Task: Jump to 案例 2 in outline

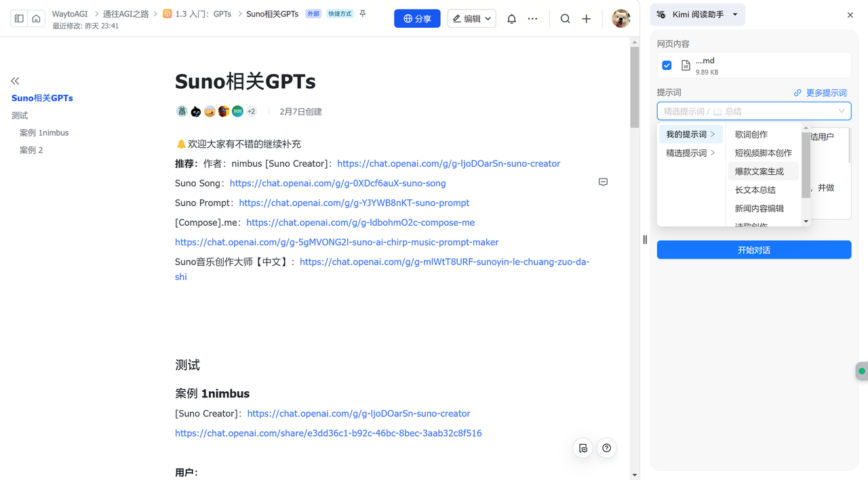Action: (x=31, y=151)
